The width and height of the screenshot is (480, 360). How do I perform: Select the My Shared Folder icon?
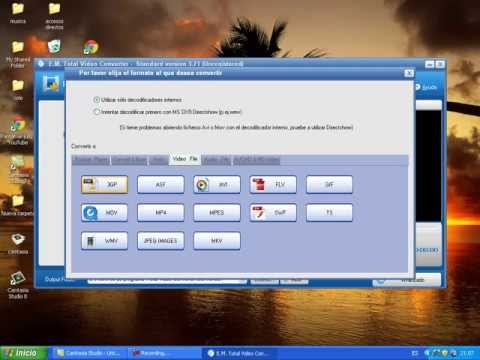[x=18, y=54]
